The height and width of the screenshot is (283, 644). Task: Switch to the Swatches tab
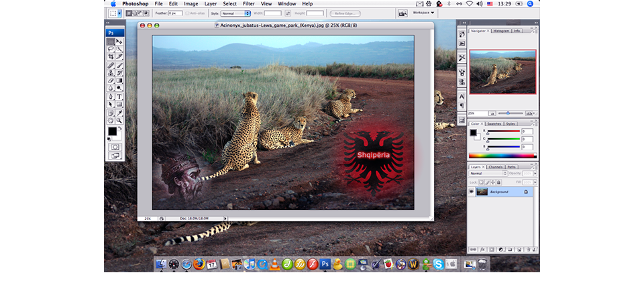coord(494,123)
